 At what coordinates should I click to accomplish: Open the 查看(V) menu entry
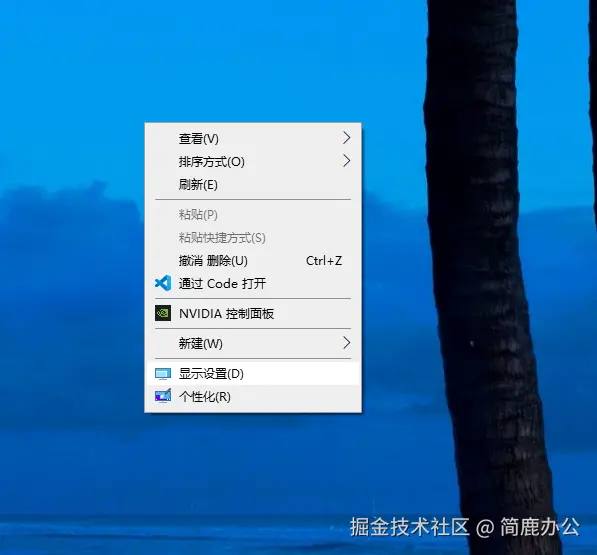(253, 139)
